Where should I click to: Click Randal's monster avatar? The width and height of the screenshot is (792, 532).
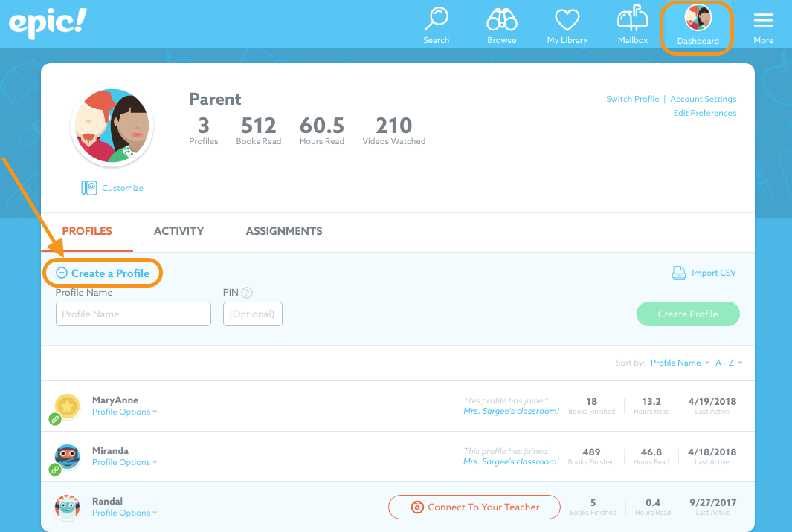68,507
